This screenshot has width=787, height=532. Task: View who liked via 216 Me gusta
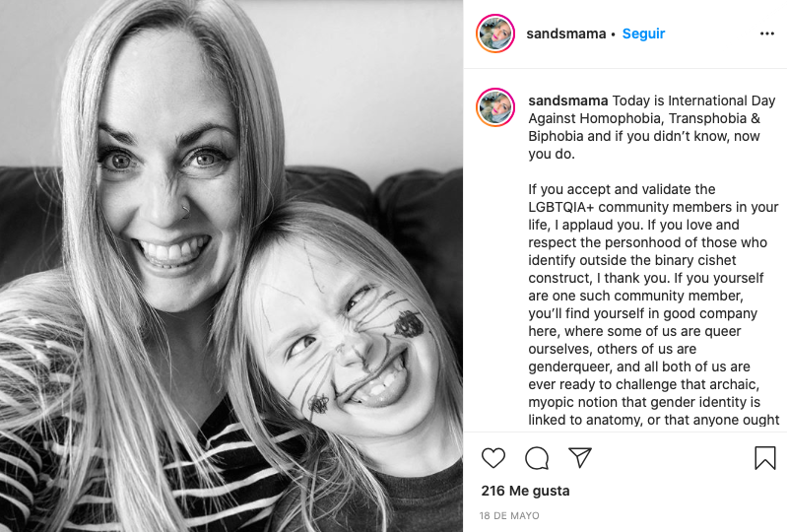[x=525, y=491]
